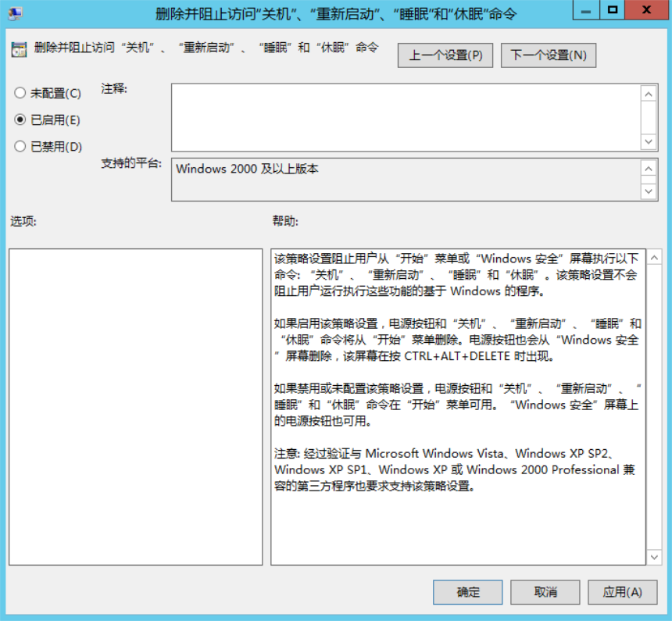Maximize the policy dialog window
Viewport: 672px width, 621px height.
613,10
